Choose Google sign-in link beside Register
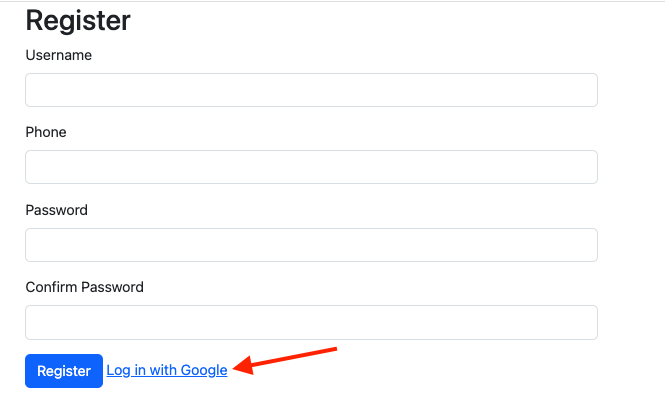Viewport: 665px width, 410px height. click(167, 370)
